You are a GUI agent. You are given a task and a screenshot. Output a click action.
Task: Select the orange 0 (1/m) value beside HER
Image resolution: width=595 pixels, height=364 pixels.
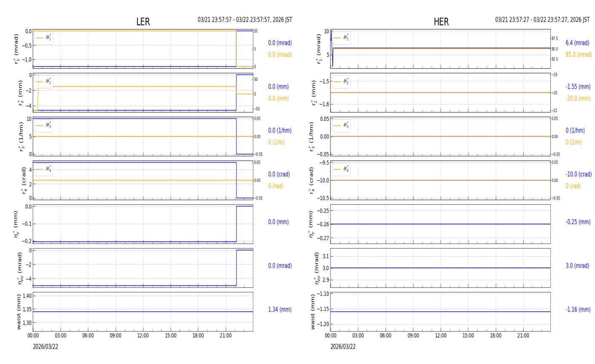[x=574, y=142]
